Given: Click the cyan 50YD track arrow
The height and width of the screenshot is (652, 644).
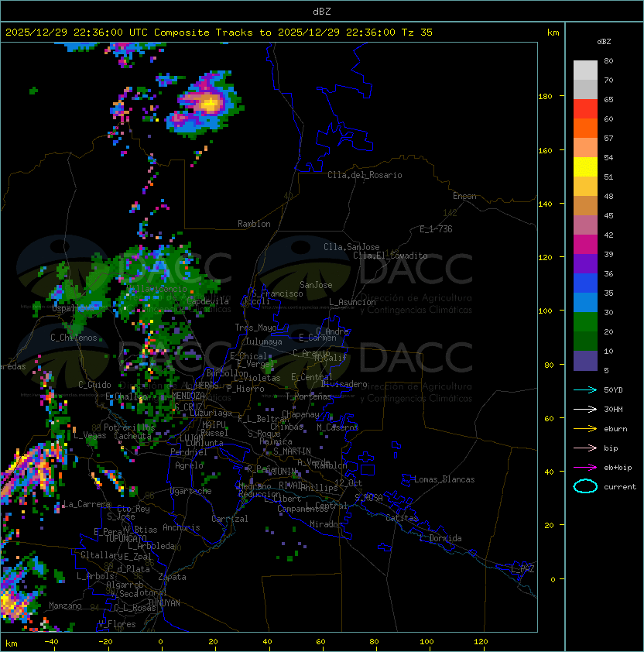Looking at the screenshot, I should [x=585, y=389].
